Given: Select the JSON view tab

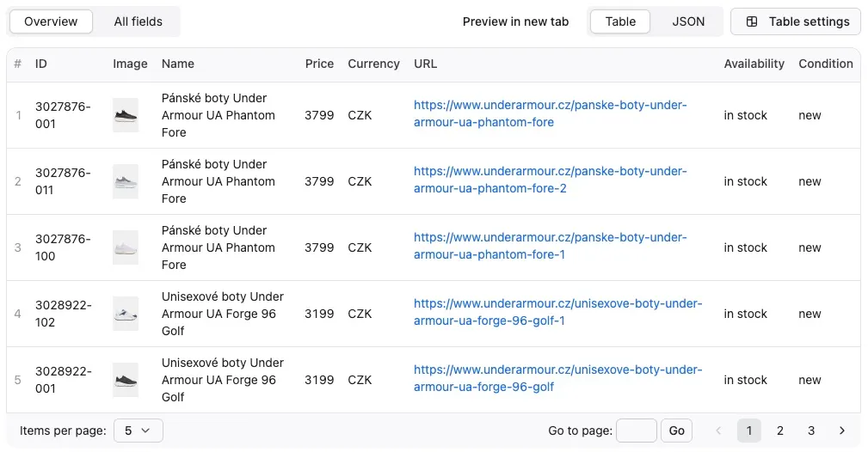Looking at the screenshot, I should pyautogui.click(x=688, y=21).
